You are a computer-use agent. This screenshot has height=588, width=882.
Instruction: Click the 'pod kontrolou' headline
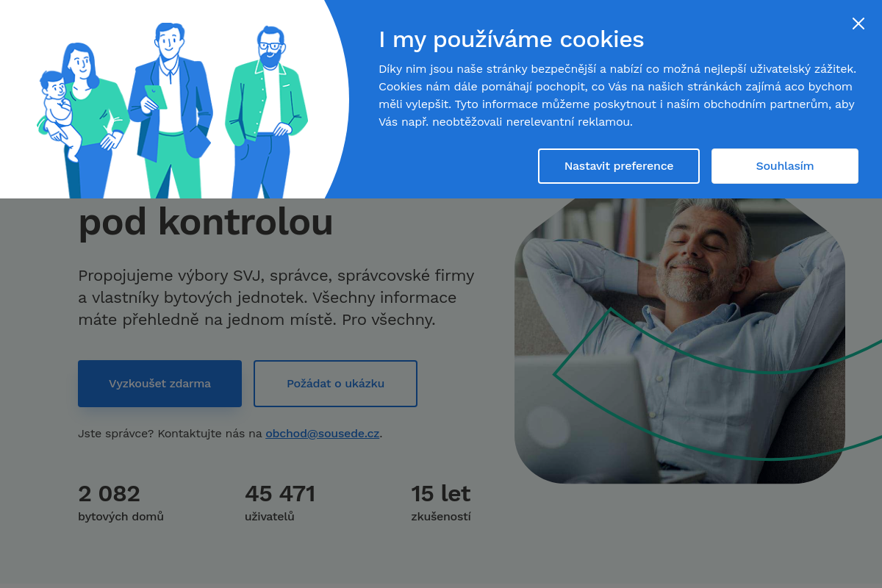(x=205, y=222)
